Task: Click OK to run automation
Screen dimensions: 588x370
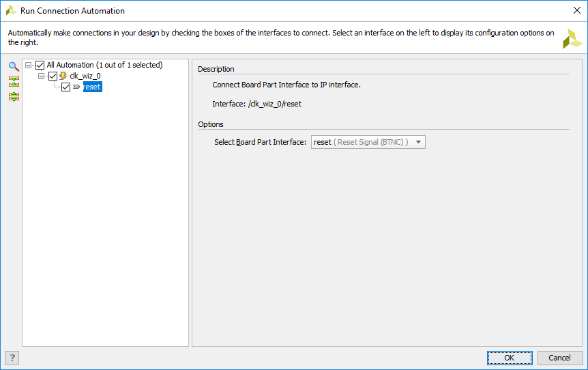Action: coord(510,358)
